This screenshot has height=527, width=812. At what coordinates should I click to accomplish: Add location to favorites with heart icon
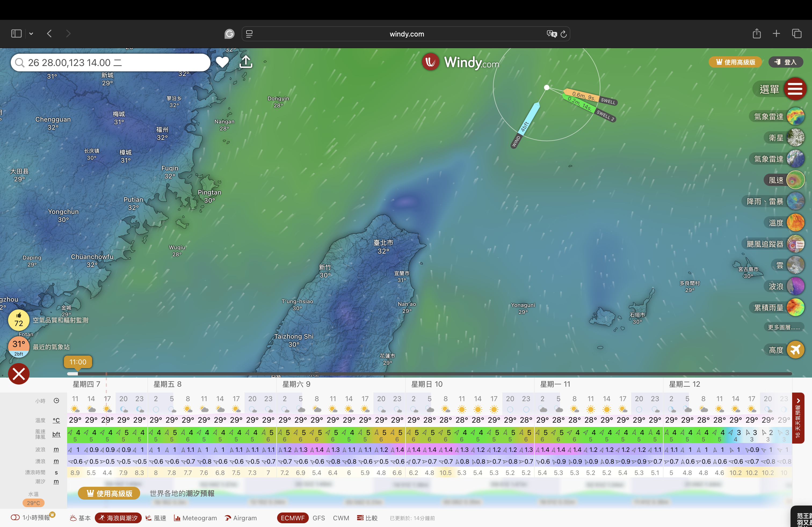pyautogui.click(x=222, y=62)
